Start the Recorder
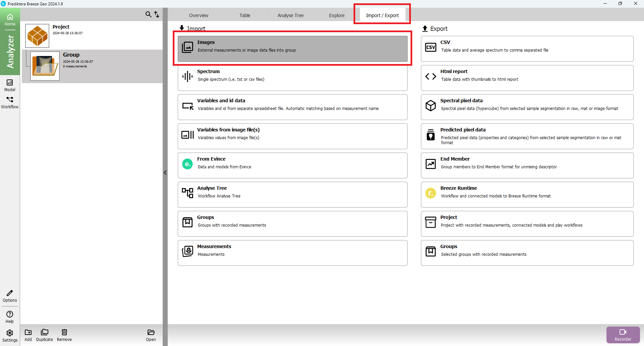 [623, 335]
